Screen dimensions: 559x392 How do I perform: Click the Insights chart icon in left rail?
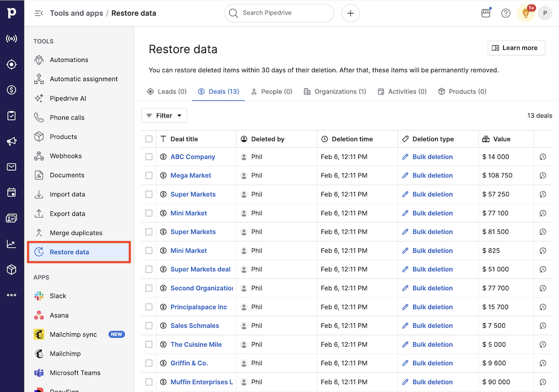(x=11, y=244)
